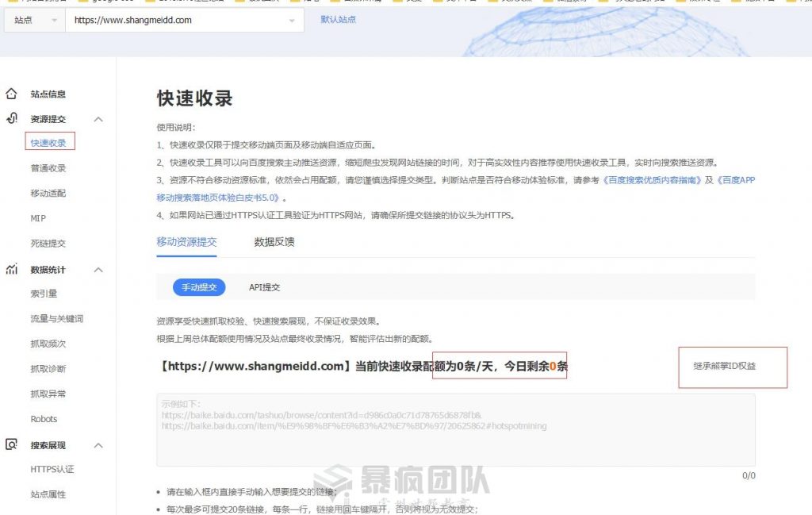Click the 每次最多可提交20条链接 bullet text
Screen dimensions: 812x515
[322, 509]
